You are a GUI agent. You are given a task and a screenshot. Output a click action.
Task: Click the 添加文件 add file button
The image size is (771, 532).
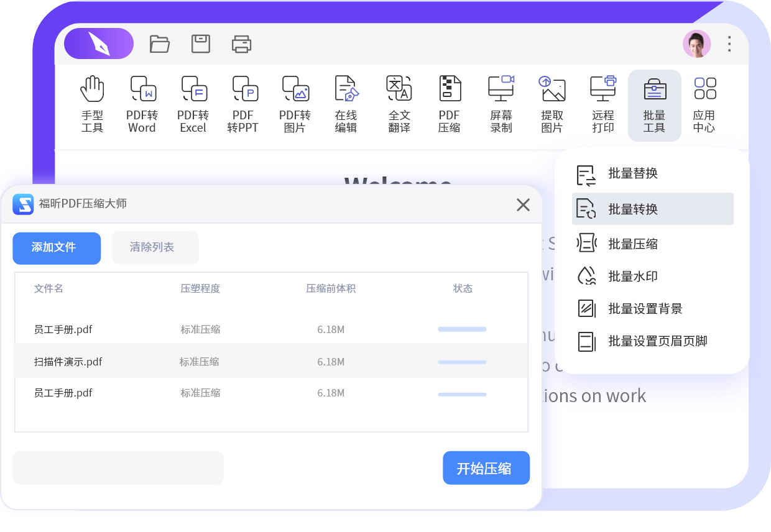(x=57, y=248)
